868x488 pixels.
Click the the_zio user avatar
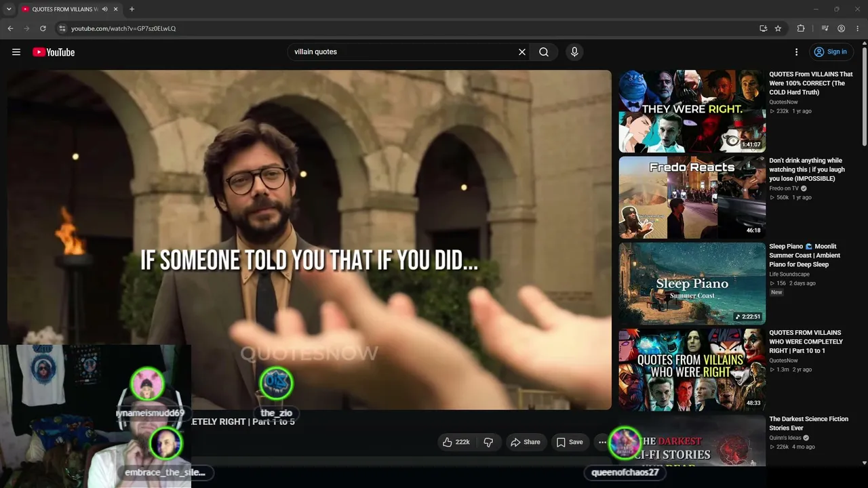(x=277, y=384)
